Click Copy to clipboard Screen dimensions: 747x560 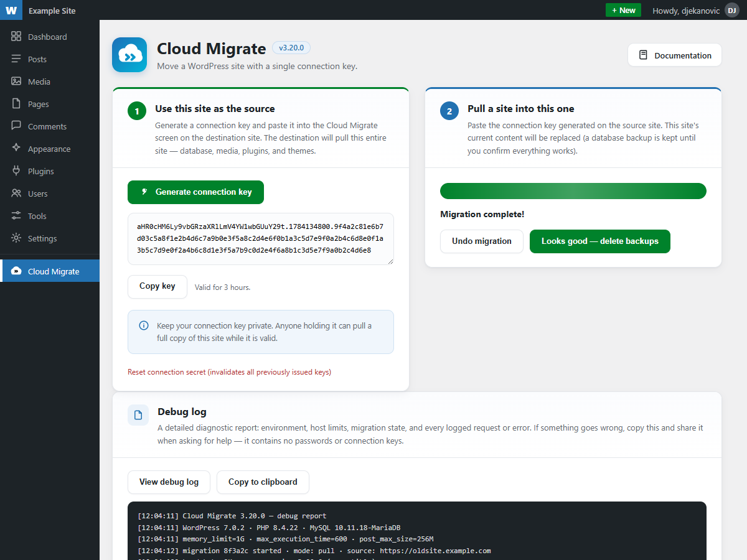(263, 482)
